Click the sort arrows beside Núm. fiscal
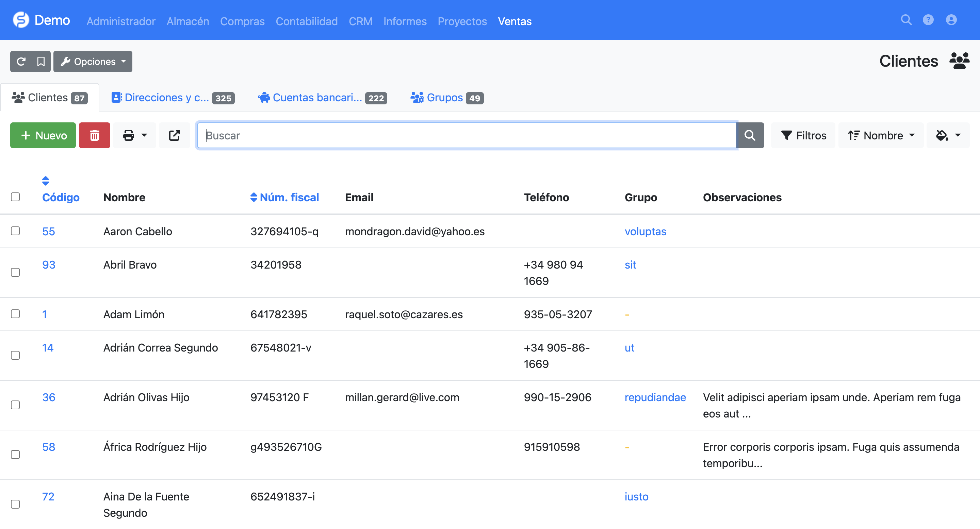This screenshot has height=529, width=980. (254, 197)
